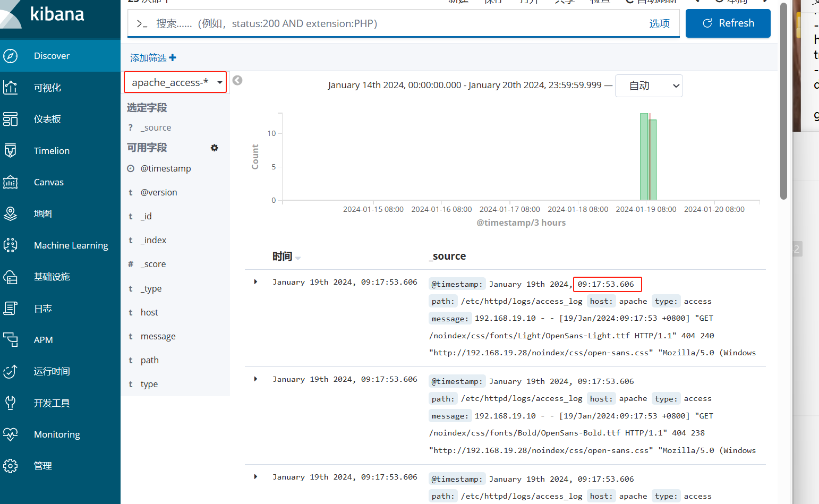Click the 可用字段 section heading
Image resolution: width=819 pixels, height=504 pixels.
(147, 148)
